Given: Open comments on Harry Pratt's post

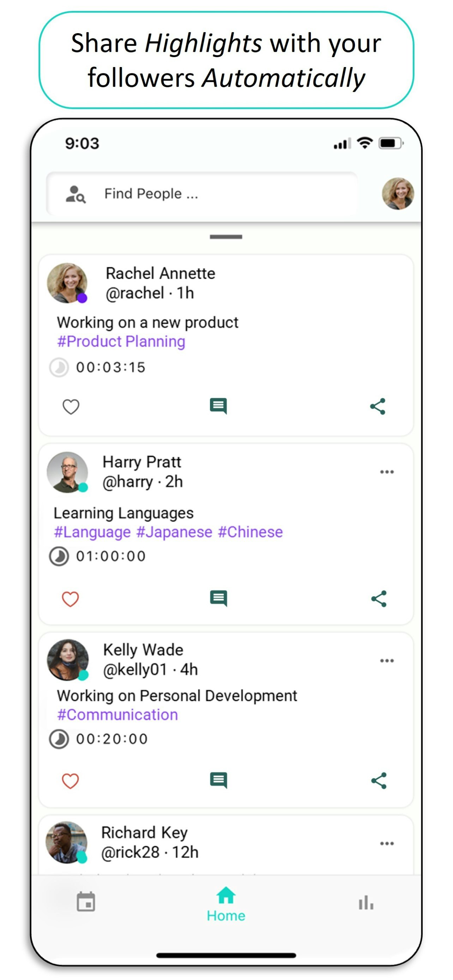Looking at the screenshot, I should click(x=219, y=598).
